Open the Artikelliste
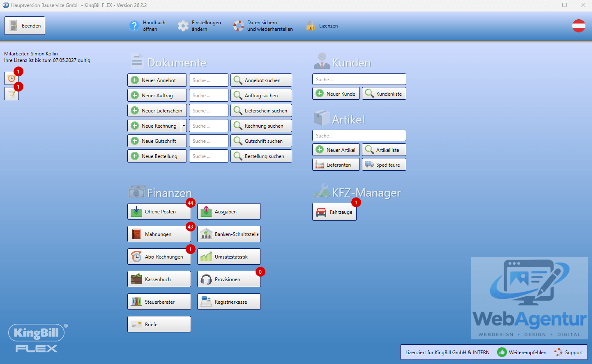Viewport: 592px width, 364px height. [x=384, y=150]
